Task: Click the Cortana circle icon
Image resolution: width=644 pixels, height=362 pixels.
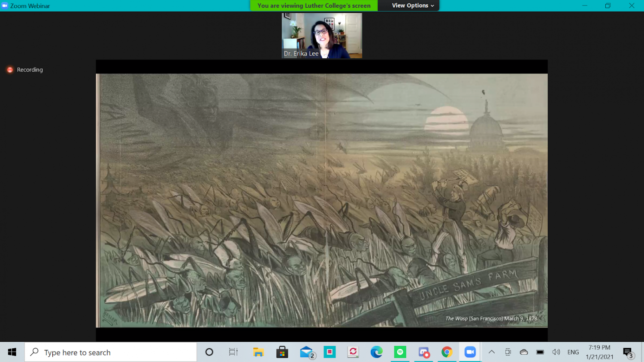Action: point(209,352)
